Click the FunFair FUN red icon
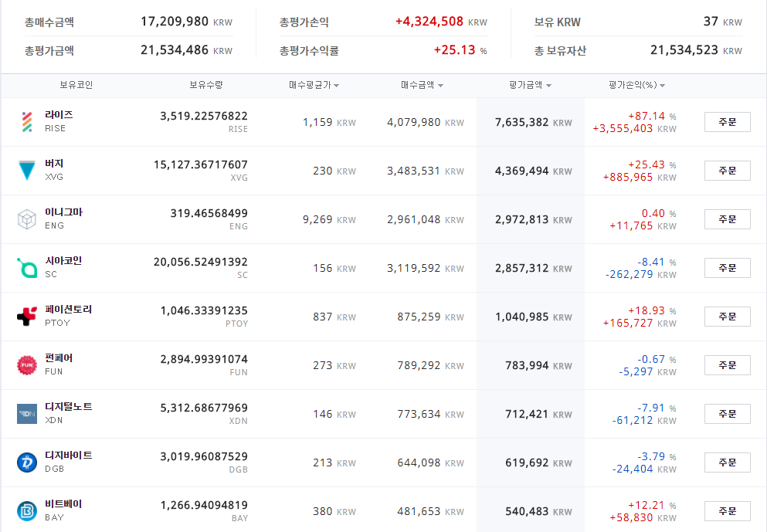The image size is (767, 532). 27,365
